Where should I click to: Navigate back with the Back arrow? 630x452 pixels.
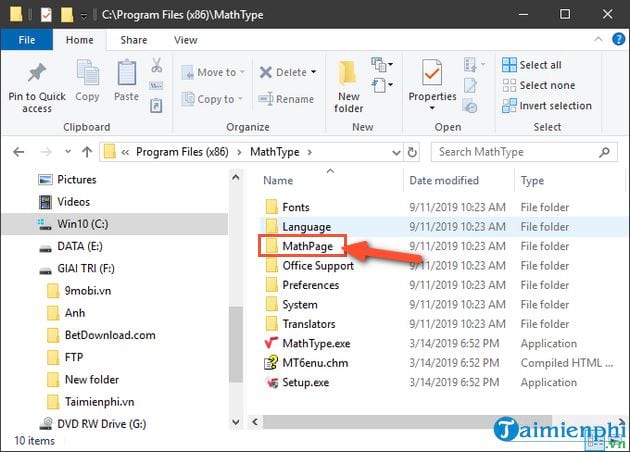(19, 152)
